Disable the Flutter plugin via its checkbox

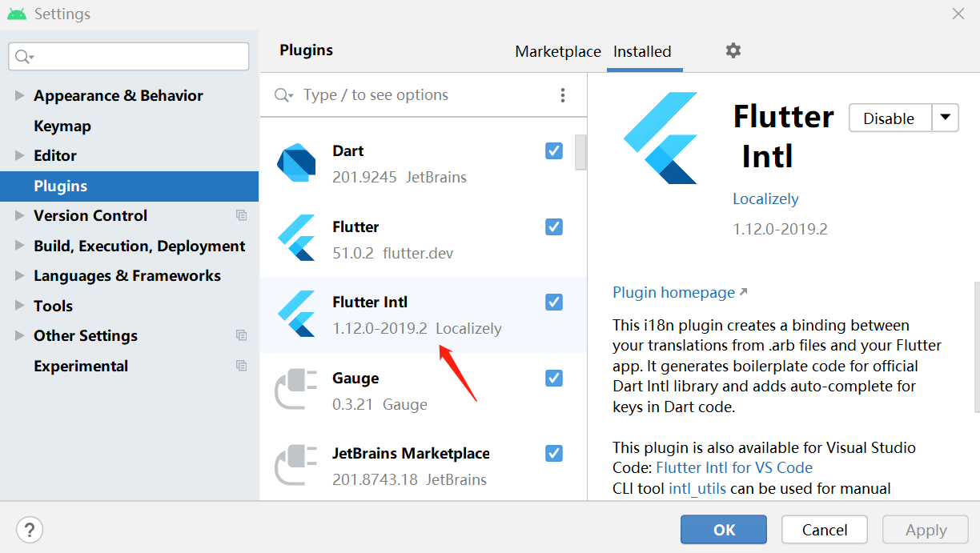coord(553,226)
